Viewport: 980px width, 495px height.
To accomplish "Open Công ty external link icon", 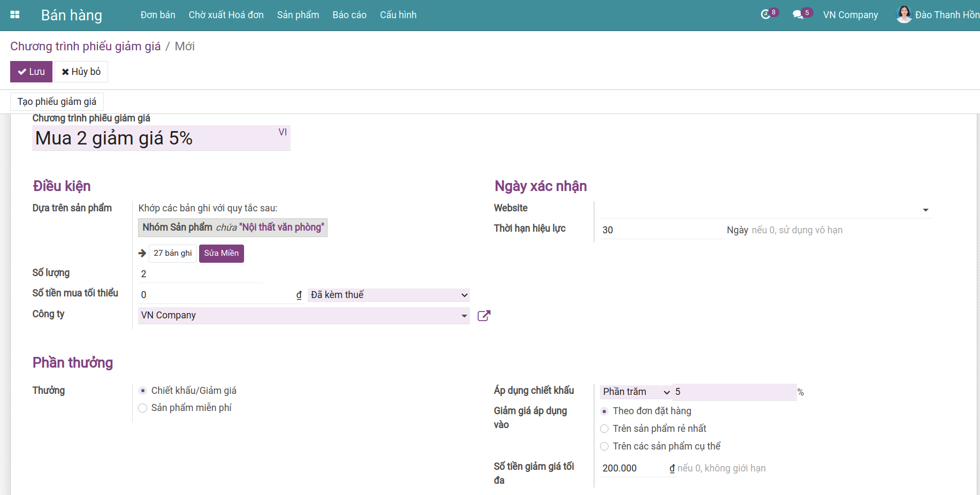I will click(x=484, y=316).
